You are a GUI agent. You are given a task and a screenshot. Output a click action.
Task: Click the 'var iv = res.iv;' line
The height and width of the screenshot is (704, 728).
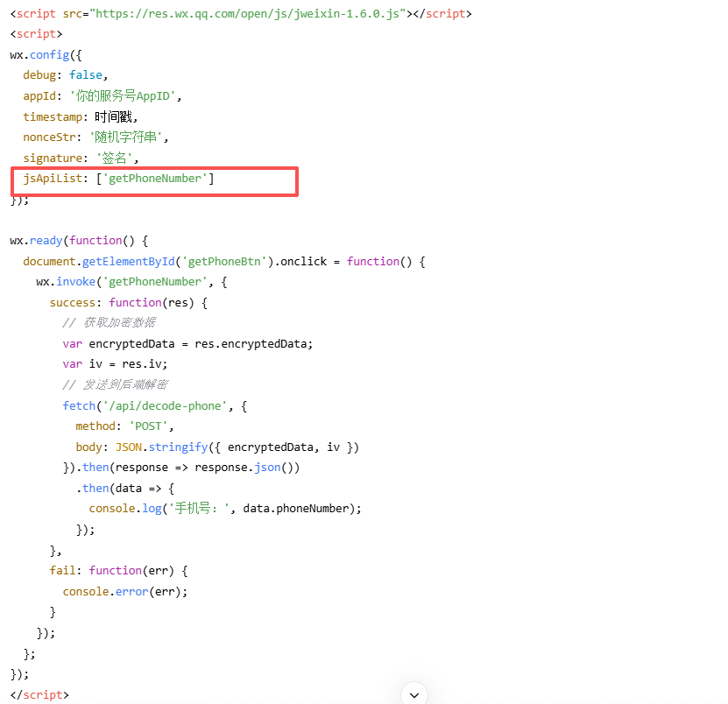pos(115,364)
